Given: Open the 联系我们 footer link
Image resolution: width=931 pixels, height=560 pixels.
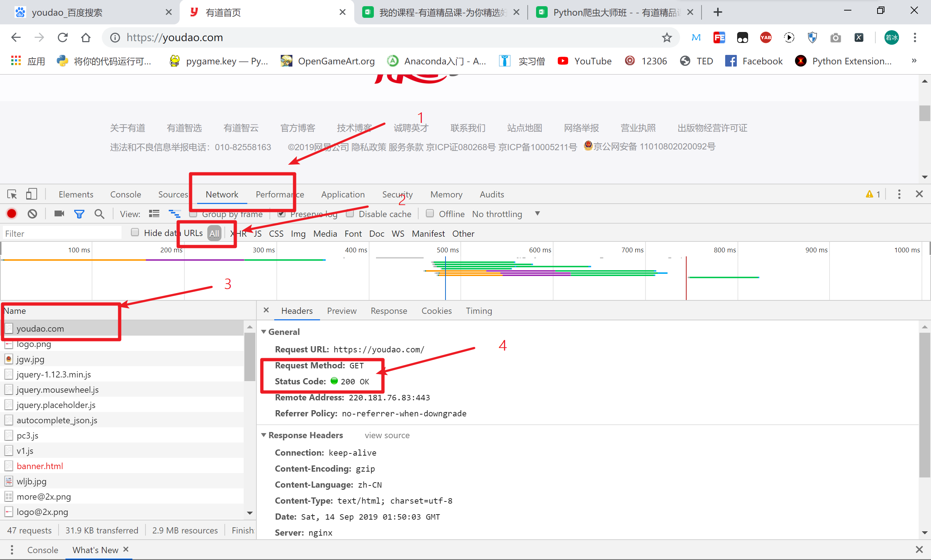Looking at the screenshot, I should [x=468, y=128].
